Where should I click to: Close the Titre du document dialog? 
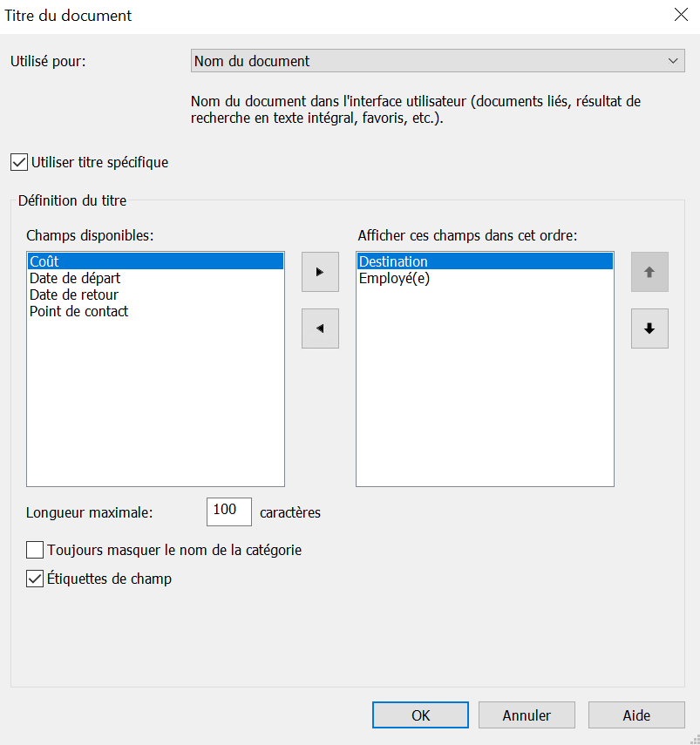point(681,15)
